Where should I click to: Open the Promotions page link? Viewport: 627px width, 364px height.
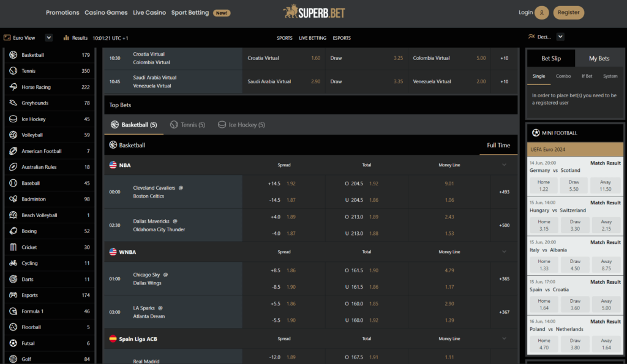coord(62,12)
